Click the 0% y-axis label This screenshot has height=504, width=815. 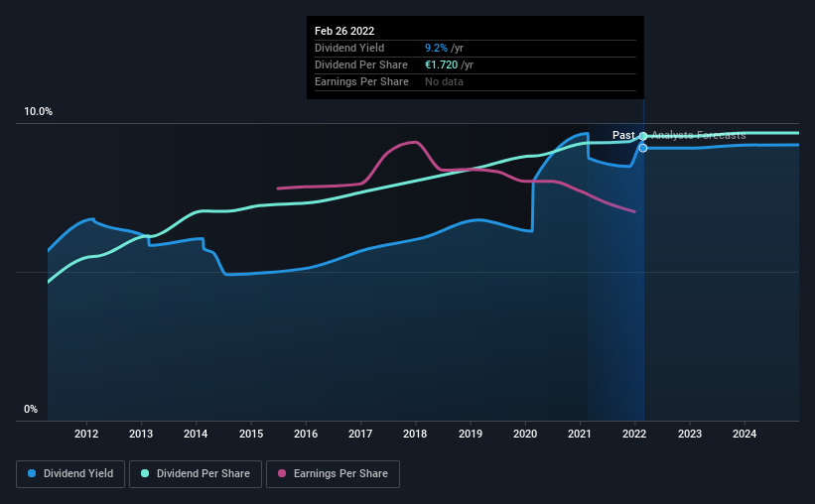[31, 410]
